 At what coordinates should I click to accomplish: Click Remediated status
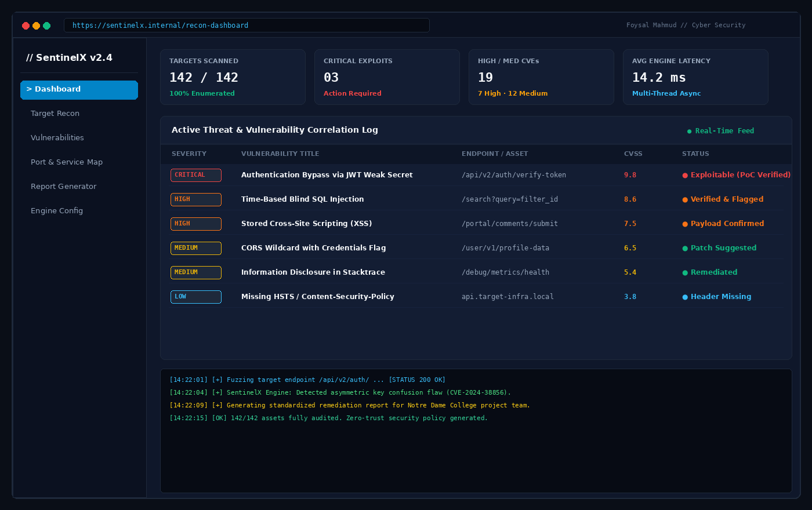(710, 272)
